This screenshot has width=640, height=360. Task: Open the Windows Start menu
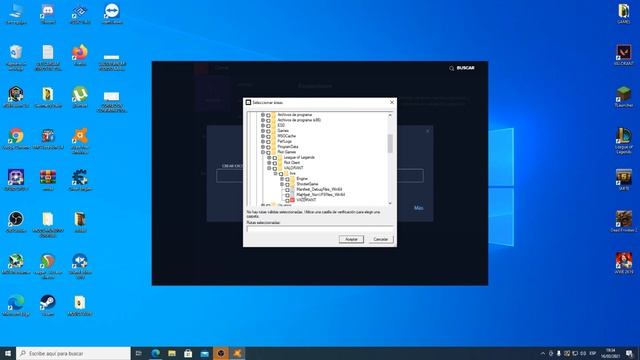click(8, 353)
